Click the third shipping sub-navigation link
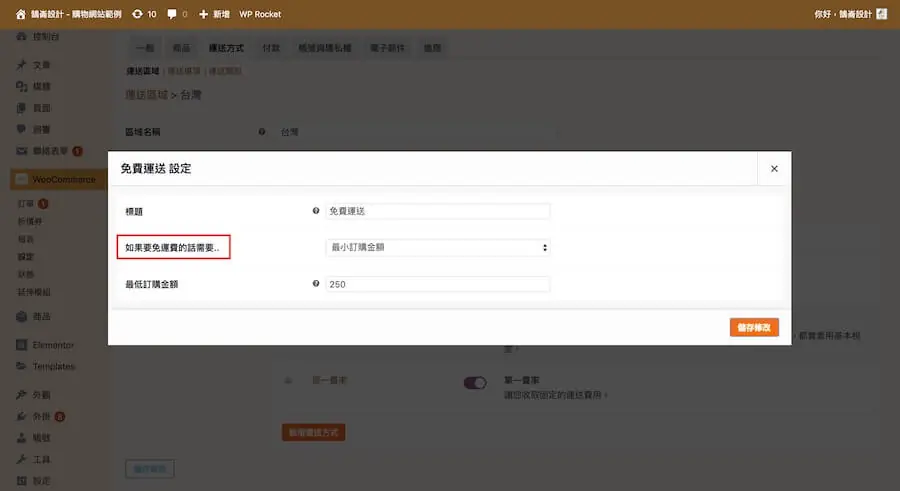Image resolution: width=900 pixels, height=491 pixels. tap(225, 71)
